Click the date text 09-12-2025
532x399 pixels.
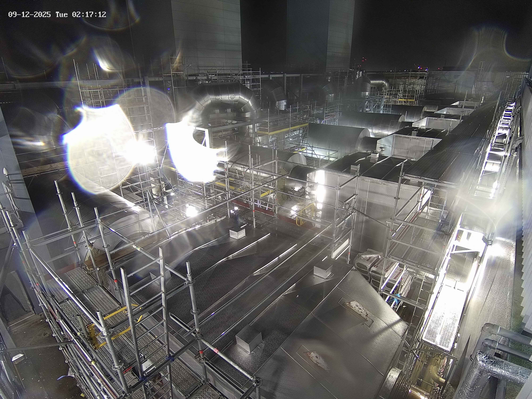point(29,14)
